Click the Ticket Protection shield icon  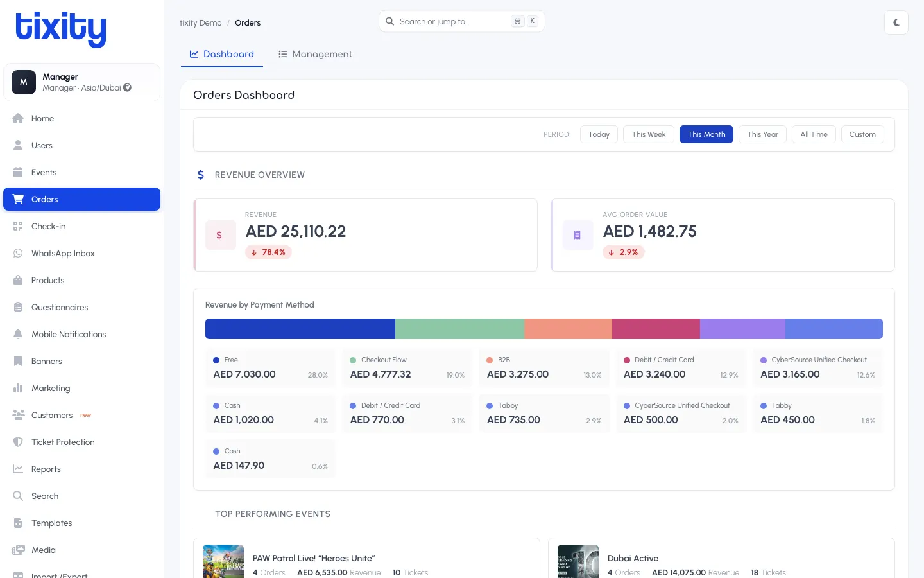(18, 442)
